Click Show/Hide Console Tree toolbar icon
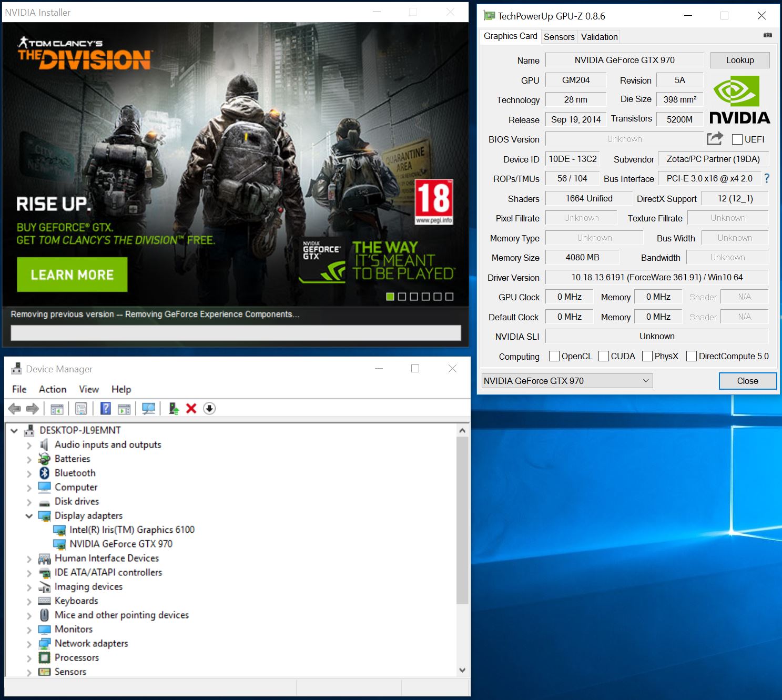The width and height of the screenshot is (782, 700). tap(57, 409)
